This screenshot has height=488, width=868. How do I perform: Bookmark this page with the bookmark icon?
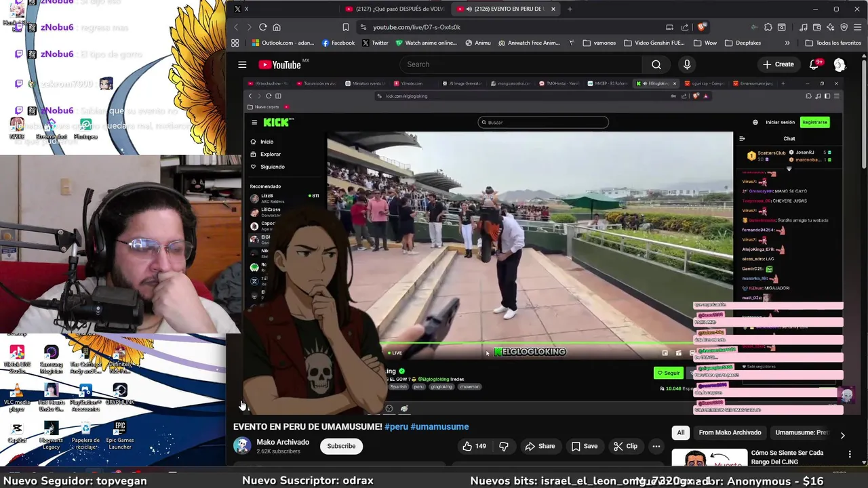pyautogui.click(x=346, y=27)
